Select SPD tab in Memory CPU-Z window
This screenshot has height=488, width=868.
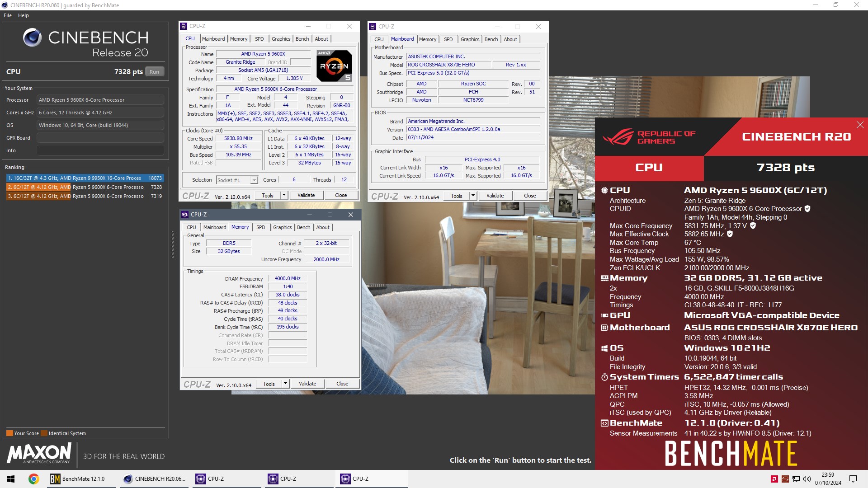pyautogui.click(x=261, y=227)
